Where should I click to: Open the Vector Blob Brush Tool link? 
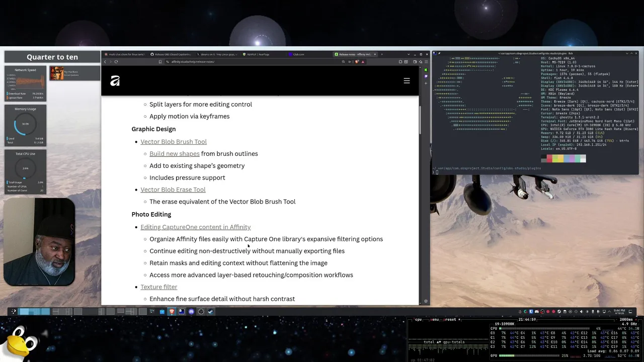tap(174, 142)
